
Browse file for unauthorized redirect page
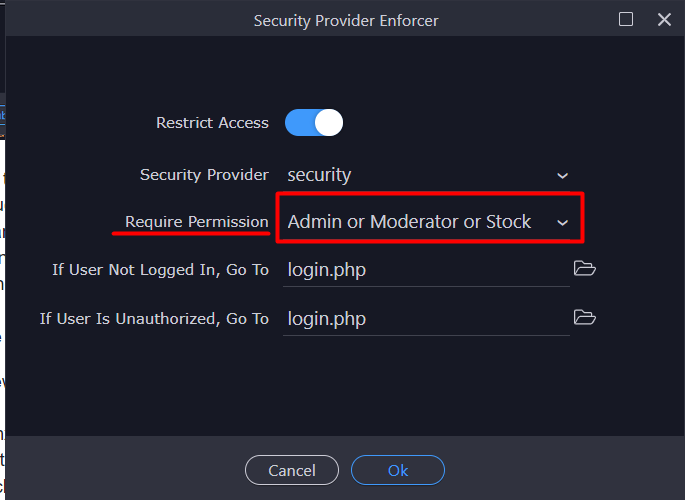point(585,317)
